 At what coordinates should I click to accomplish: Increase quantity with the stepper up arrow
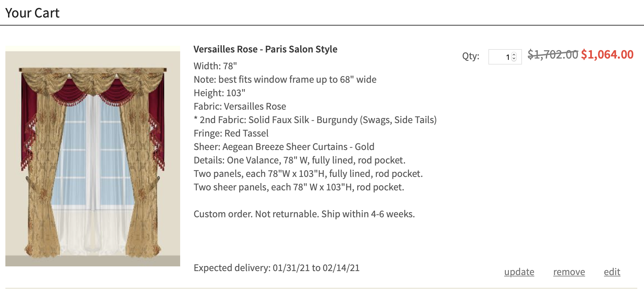(x=514, y=55)
